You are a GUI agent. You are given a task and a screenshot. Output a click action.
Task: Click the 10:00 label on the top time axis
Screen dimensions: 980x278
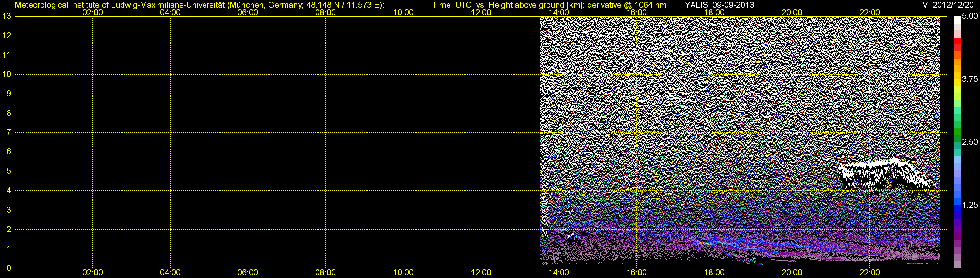tap(403, 12)
